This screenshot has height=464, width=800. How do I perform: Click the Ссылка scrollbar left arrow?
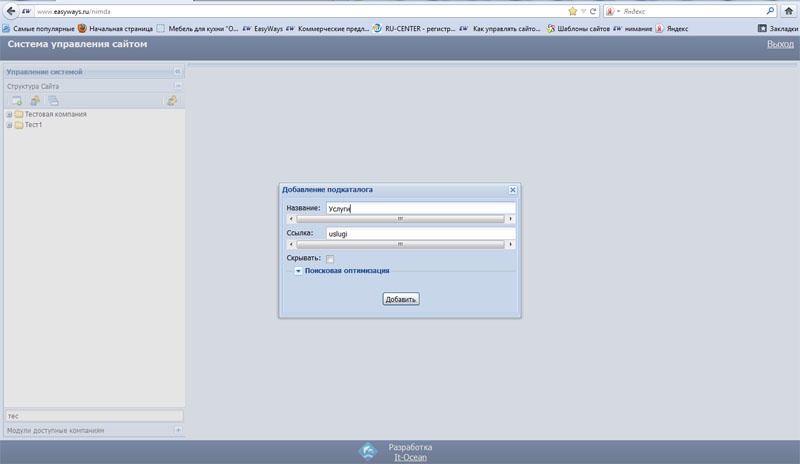[291, 245]
